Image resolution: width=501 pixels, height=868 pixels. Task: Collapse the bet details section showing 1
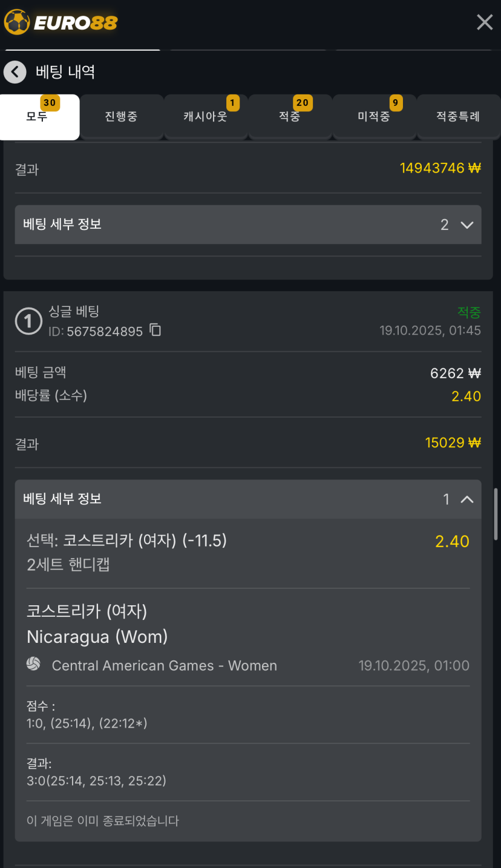[467, 499]
